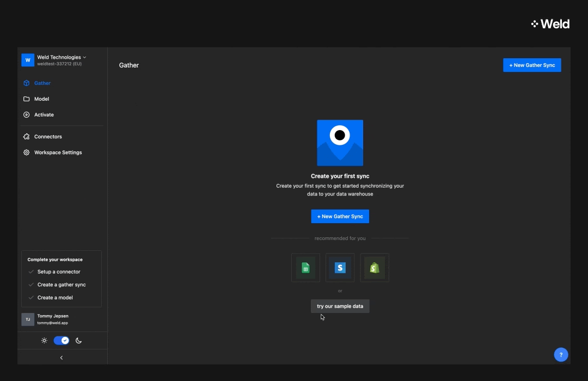Click the moon dark-mode icon
This screenshot has width=588, height=381.
point(78,341)
